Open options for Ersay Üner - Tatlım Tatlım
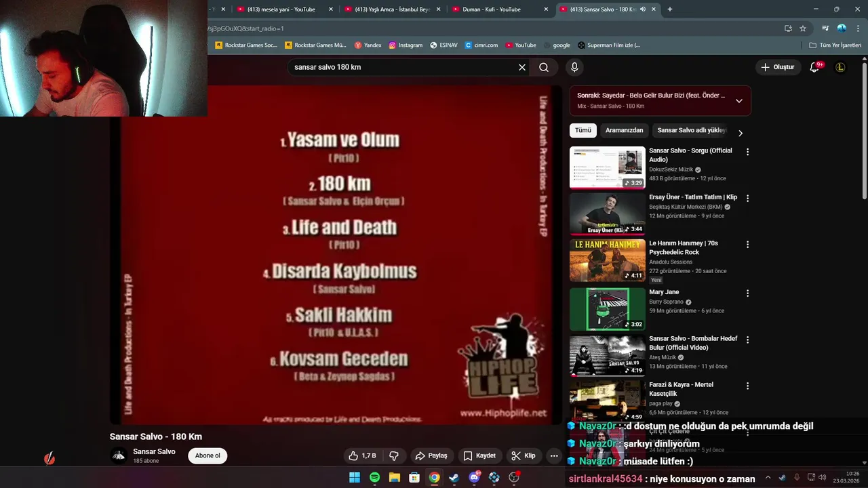Screen dimensions: 868x488 (x=747, y=199)
